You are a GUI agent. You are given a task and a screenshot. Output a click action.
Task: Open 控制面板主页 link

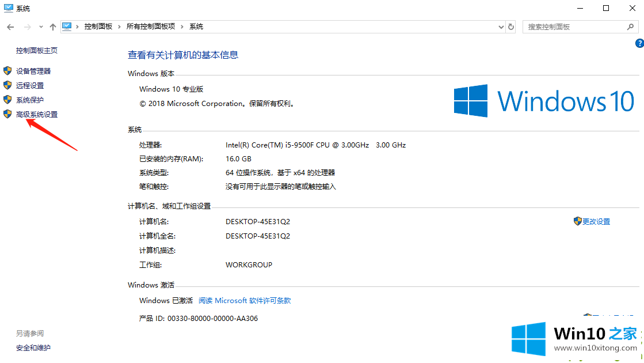(x=37, y=51)
